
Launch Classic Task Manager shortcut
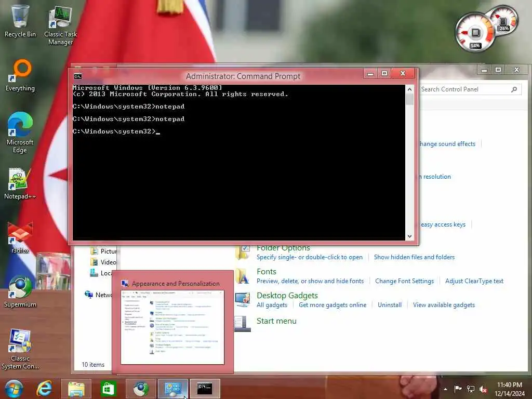click(x=60, y=26)
